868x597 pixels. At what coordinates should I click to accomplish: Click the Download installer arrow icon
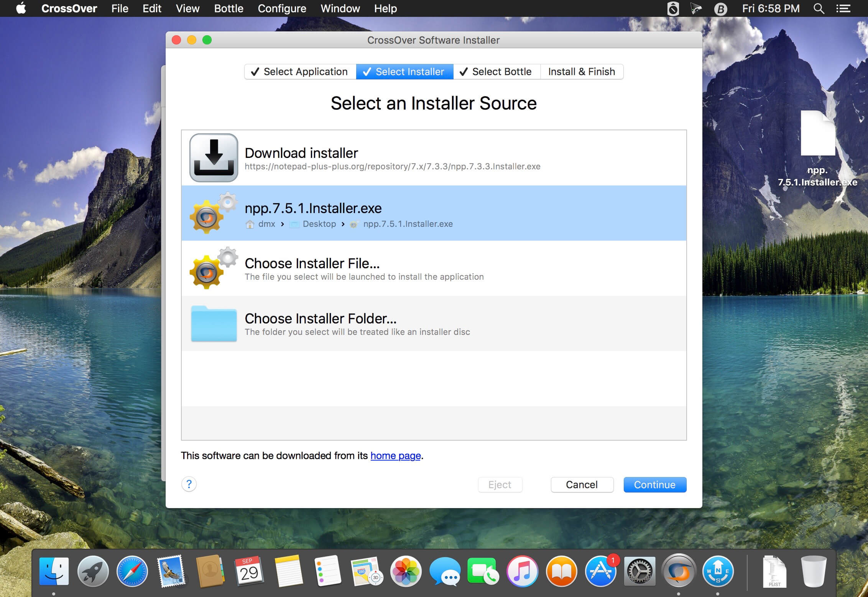(214, 157)
